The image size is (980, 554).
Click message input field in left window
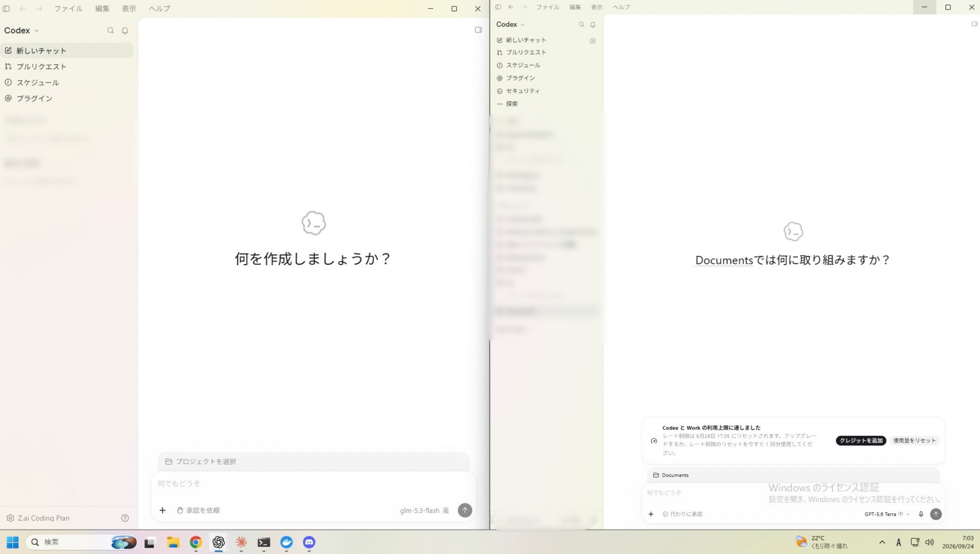click(313, 483)
